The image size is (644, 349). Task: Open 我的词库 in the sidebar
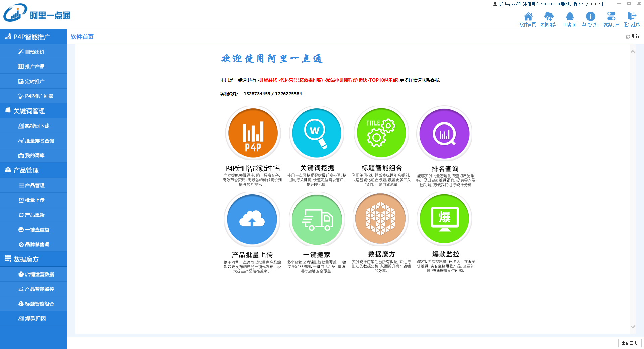coord(34,155)
